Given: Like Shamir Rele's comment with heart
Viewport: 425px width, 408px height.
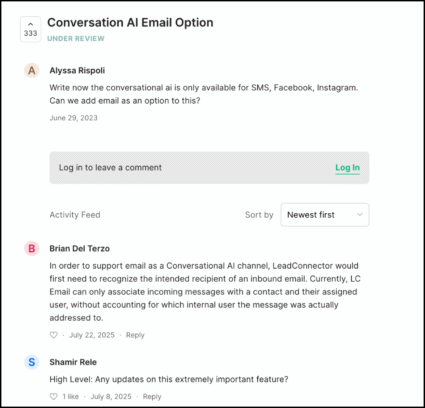Looking at the screenshot, I should (x=54, y=397).
